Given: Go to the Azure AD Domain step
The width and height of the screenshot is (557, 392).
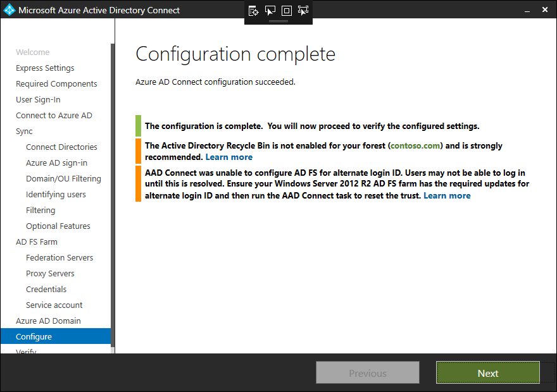Looking at the screenshot, I should click(x=47, y=321).
